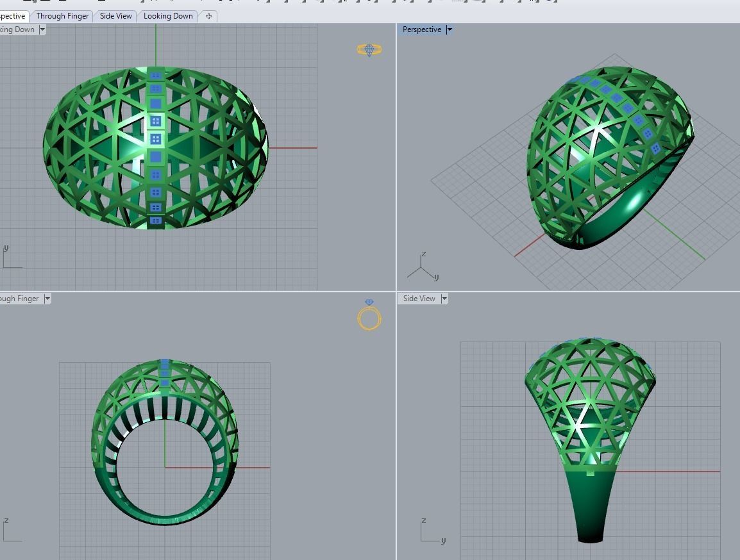Viewport: 740px width, 560px height.
Task: Switch to the Looking Down tab
Action: point(168,16)
